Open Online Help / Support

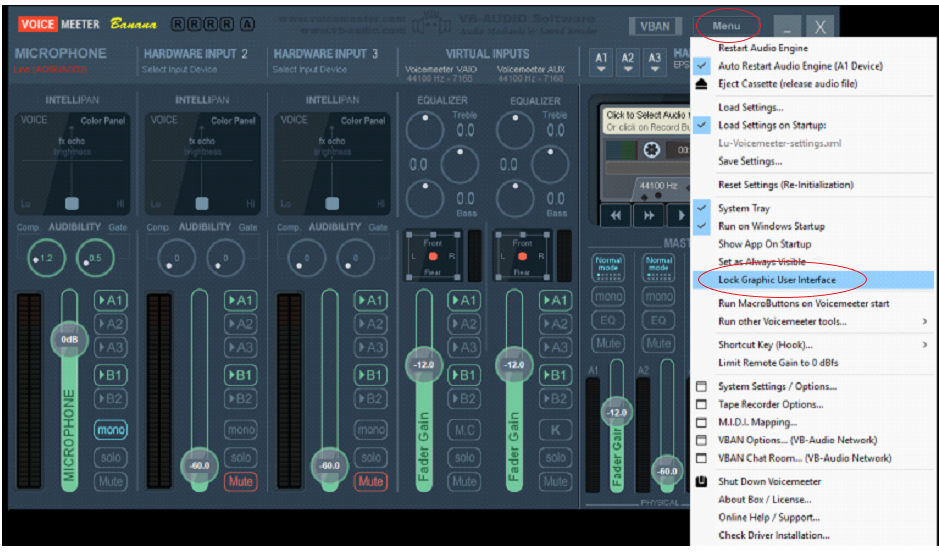coord(769,518)
